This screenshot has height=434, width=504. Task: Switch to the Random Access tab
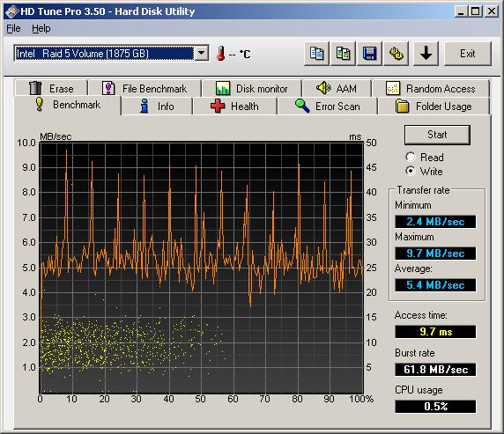(x=431, y=88)
